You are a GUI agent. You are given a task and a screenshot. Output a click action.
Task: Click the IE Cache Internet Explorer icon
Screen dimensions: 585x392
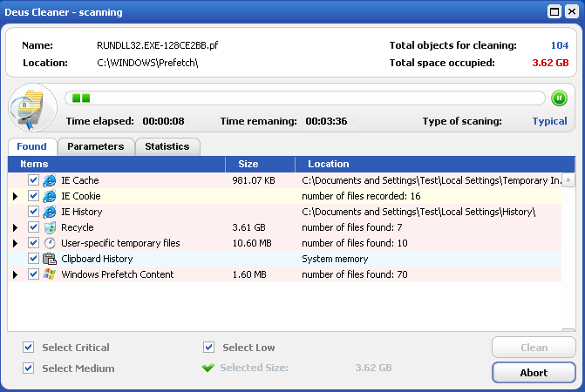pos(50,180)
